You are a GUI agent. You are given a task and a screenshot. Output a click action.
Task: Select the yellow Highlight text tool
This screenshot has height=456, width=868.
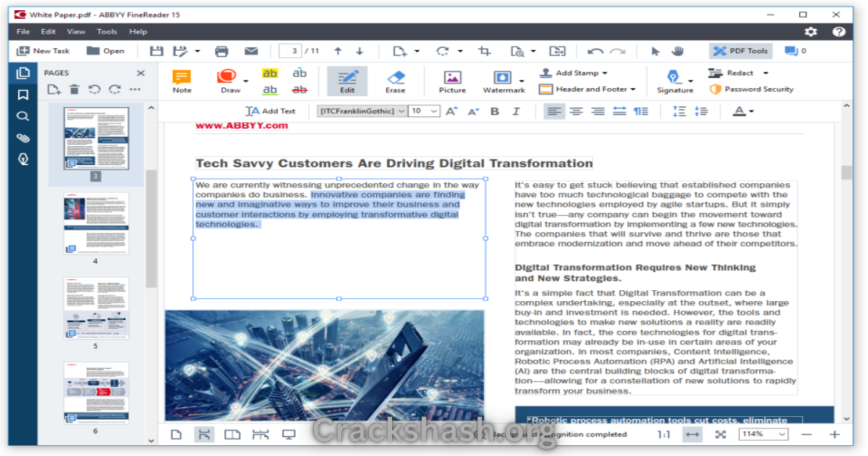(270, 74)
